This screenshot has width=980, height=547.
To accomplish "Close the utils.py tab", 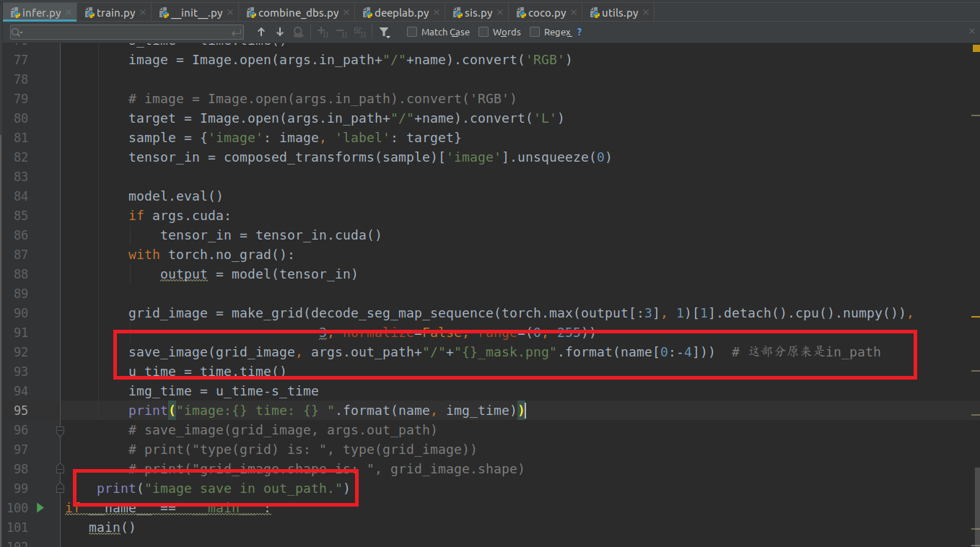I will pos(647,13).
